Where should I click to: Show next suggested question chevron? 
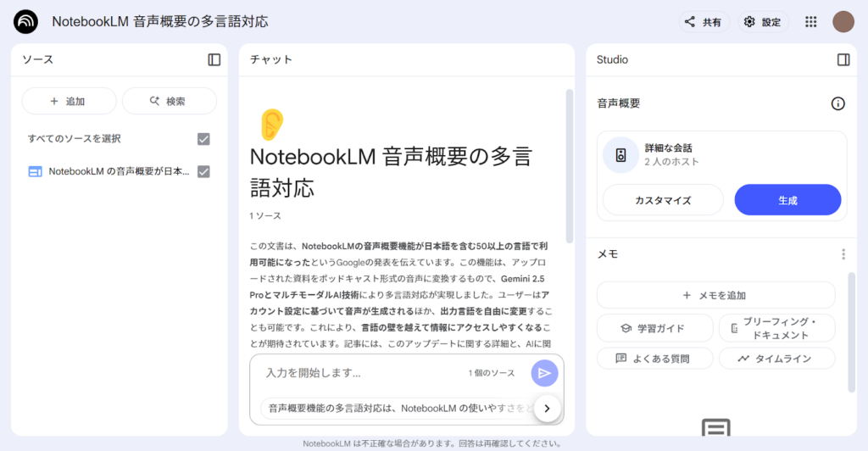pyautogui.click(x=547, y=409)
